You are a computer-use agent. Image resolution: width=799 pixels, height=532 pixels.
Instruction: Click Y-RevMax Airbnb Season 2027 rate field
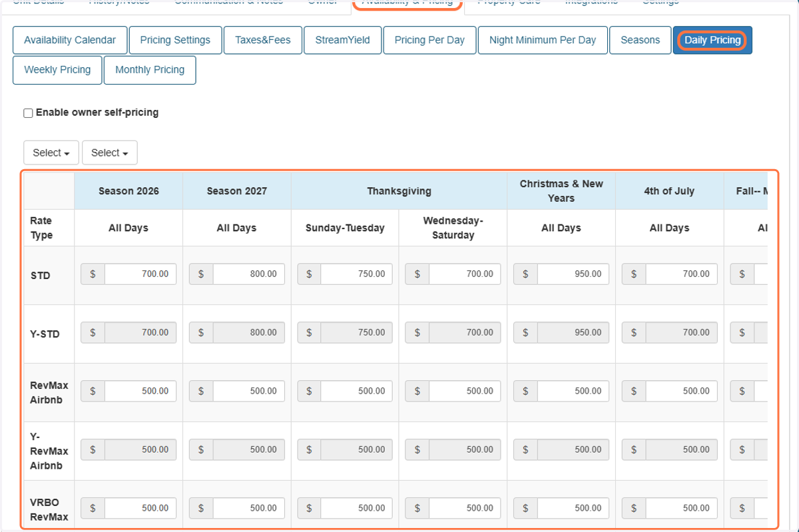coord(249,449)
